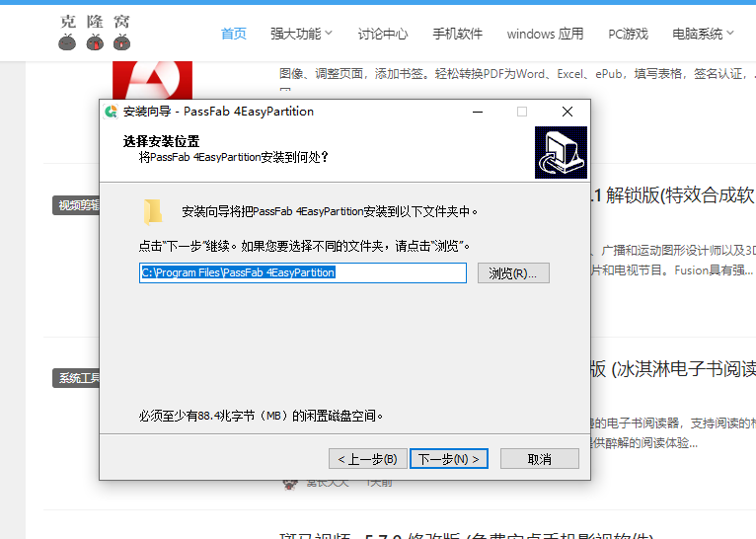Open the 冰淇淋电子书阅读 article title link
Screen dimensions: 756x539
[673, 369]
